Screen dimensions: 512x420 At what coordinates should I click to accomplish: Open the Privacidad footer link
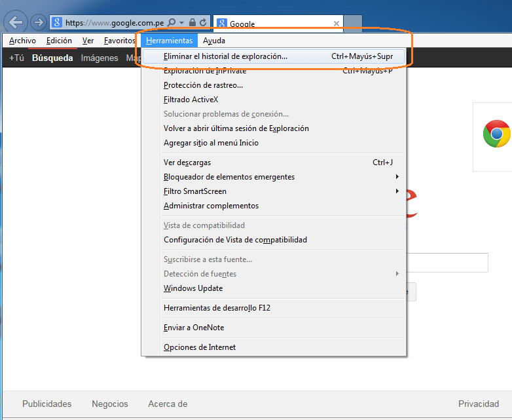click(479, 404)
